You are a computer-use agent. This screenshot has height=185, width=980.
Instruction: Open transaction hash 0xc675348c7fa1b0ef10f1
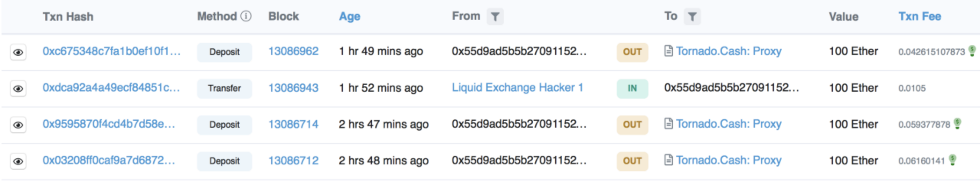coord(111,51)
